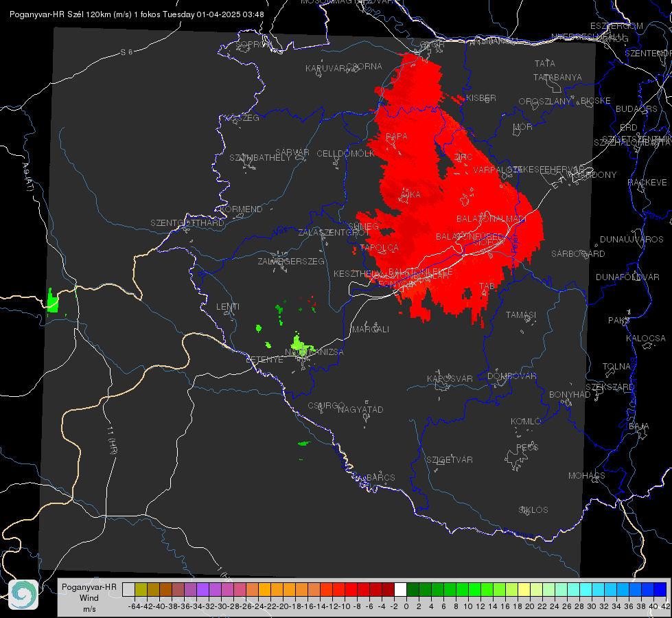The image size is (672, 618).
Task: Click the KALOCSA label
Action: [646, 338]
